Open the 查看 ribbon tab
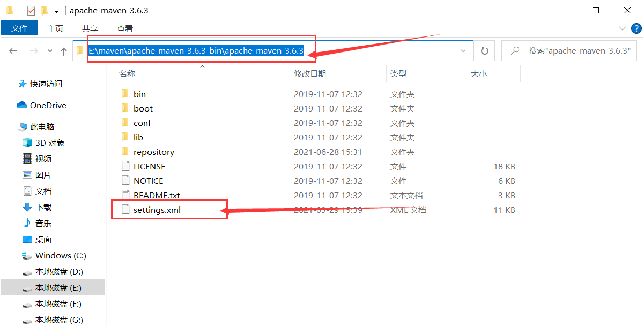 (125, 28)
